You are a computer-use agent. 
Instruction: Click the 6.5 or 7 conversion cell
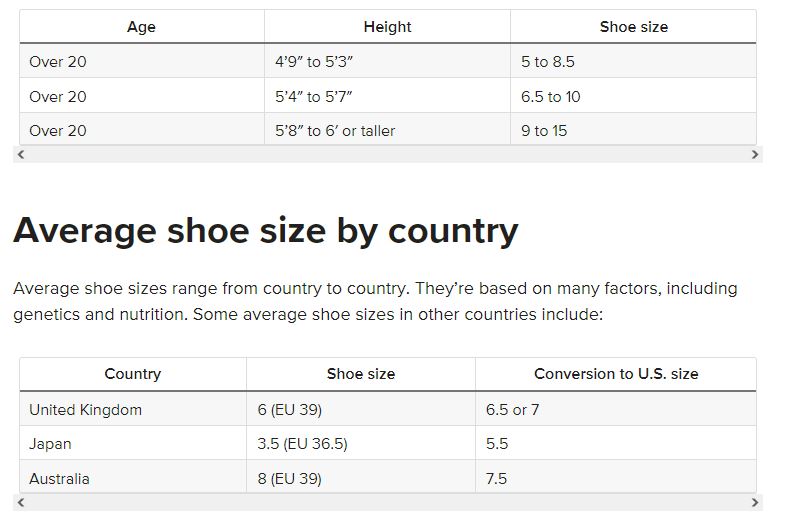512,409
